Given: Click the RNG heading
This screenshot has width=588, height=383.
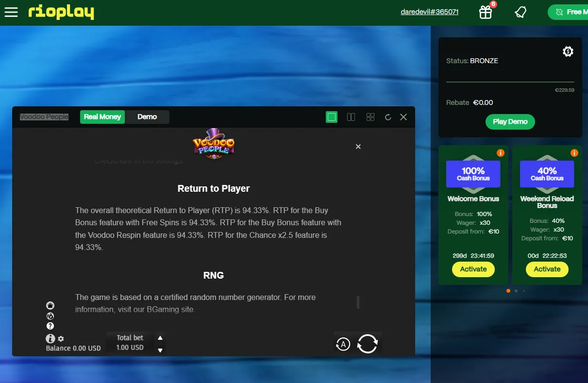Looking at the screenshot, I should click(x=214, y=275).
